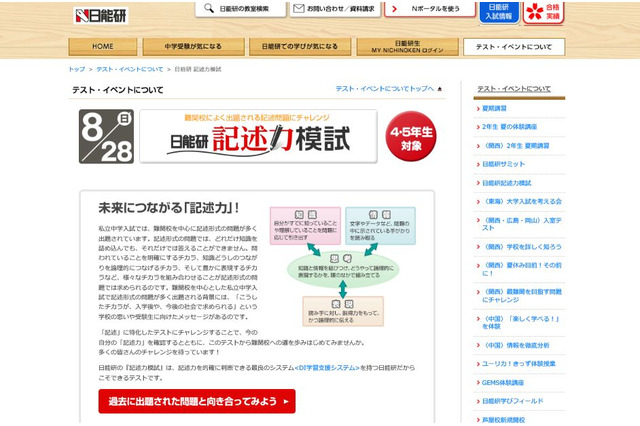This screenshot has height=426, width=640.
Task: Click the 日能研 logo in header
Action: click(x=100, y=16)
